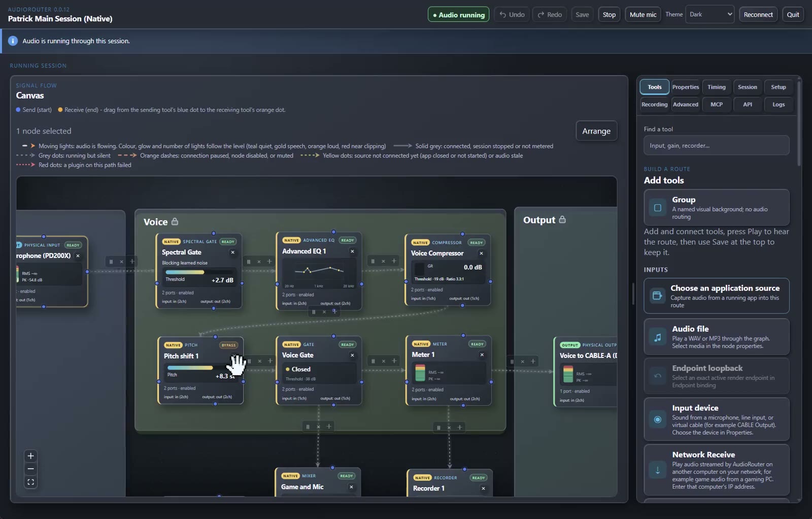812x519 pixels.
Task: Open the Theme dropdown set to Dark
Action: 710,14
